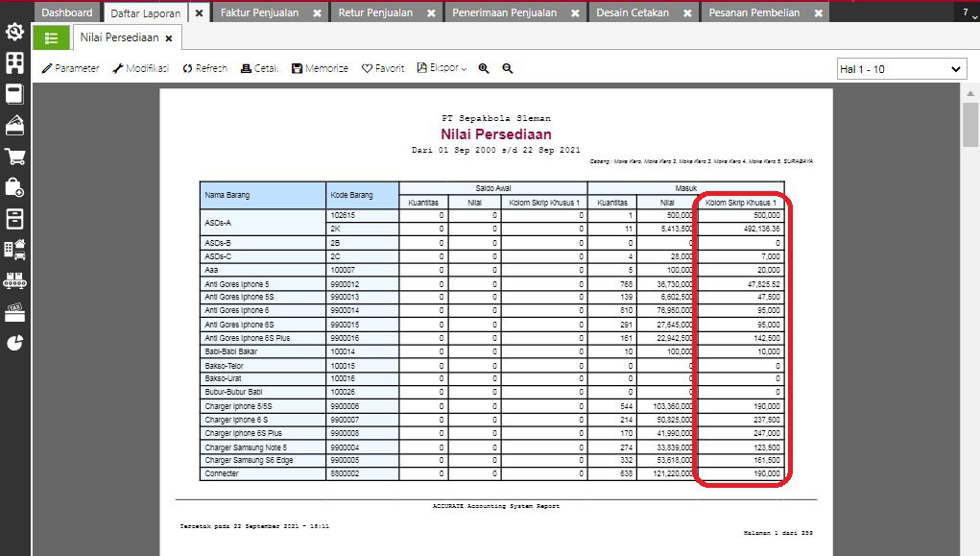The height and width of the screenshot is (556, 980).
Task: Switch to the Dashboard tab
Action: pos(67,13)
